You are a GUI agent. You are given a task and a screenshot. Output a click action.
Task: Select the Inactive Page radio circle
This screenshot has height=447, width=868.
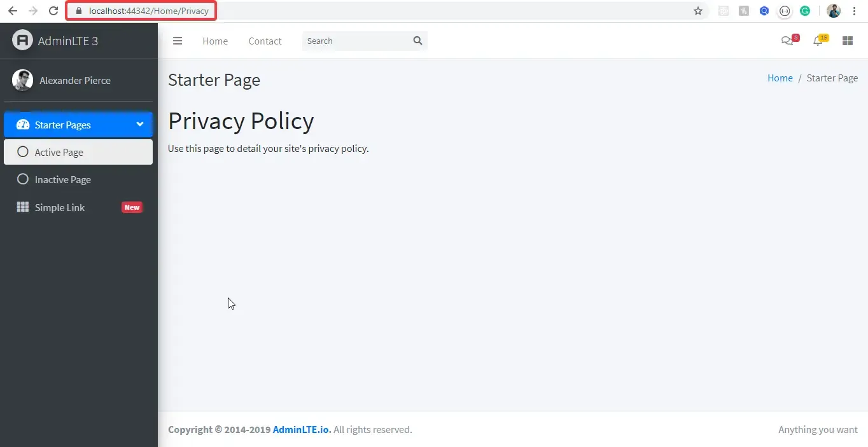(23, 179)
